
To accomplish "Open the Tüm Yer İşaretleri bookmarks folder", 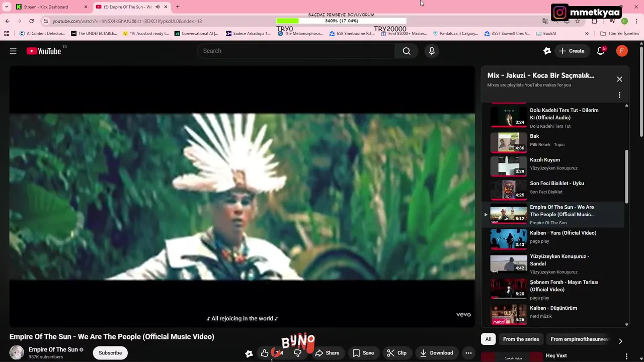I will [619, 34].
